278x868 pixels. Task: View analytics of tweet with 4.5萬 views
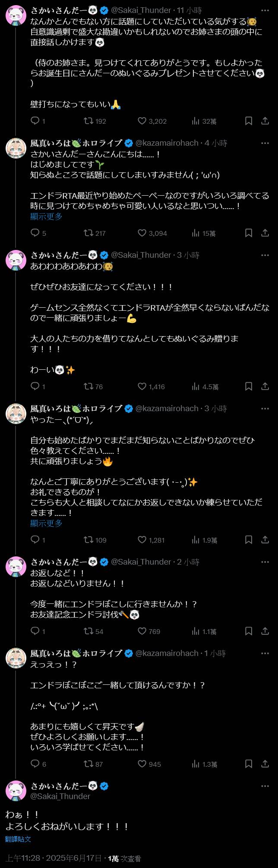196,387
